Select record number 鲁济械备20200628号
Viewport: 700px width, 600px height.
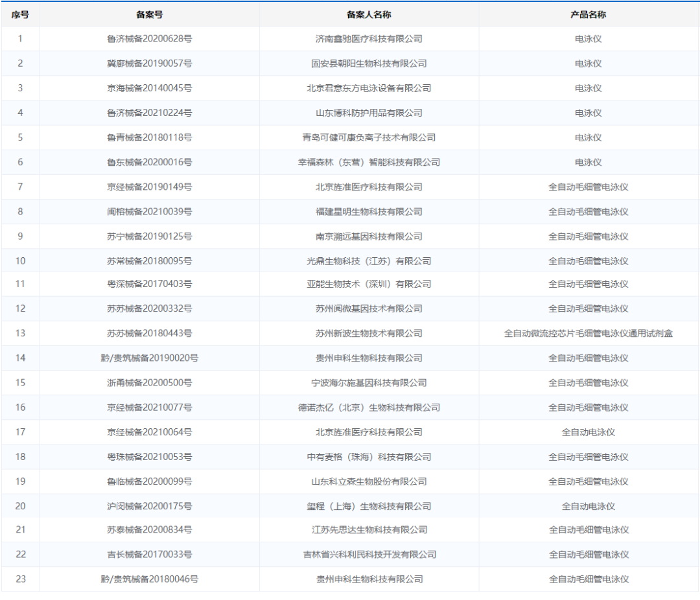click(x=150, y=39)
